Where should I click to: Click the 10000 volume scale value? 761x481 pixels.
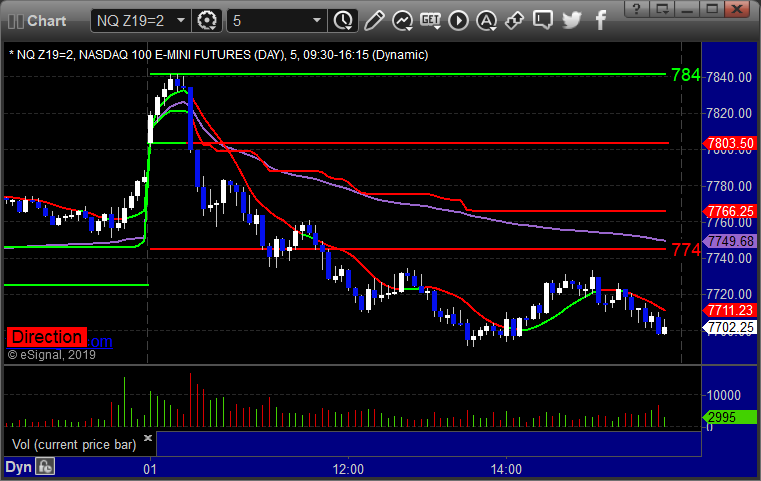point(724,396)
